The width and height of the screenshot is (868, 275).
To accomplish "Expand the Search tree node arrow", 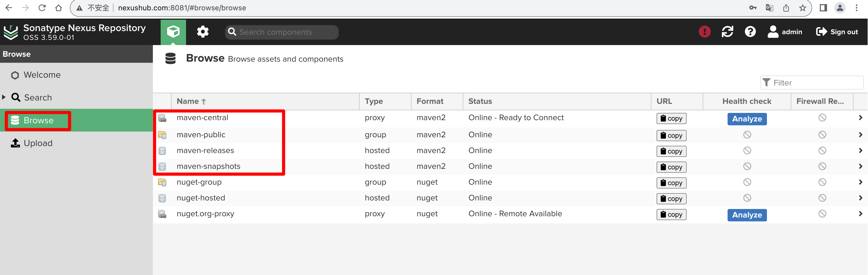I will [x=4, y=97].
